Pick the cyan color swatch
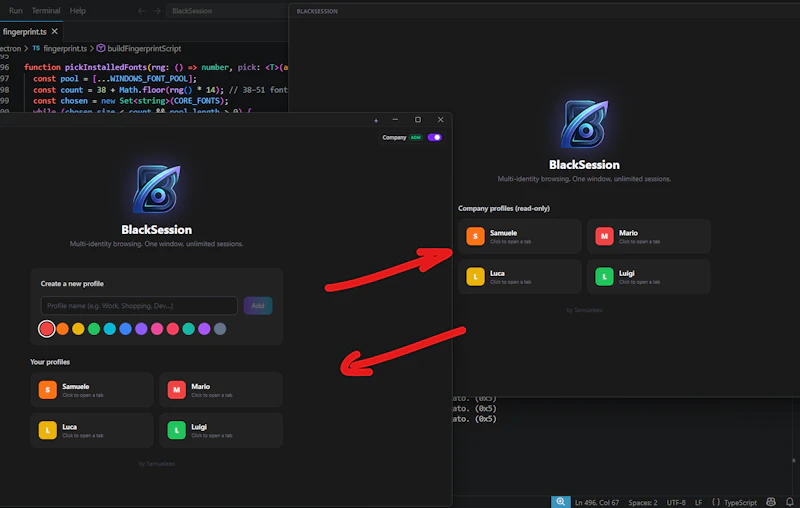Image resolution: width=800 pixels, height=508 pixels. pyautogui.click(x=110, y=329)
